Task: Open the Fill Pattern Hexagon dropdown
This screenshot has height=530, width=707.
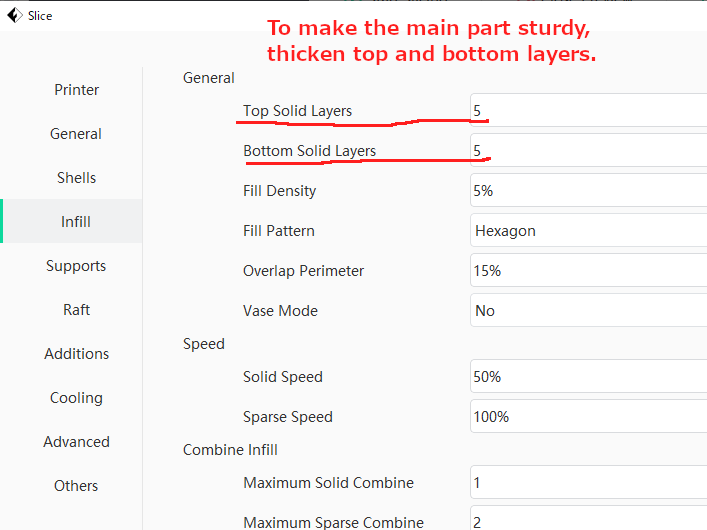Action: (x=588, y=231)
